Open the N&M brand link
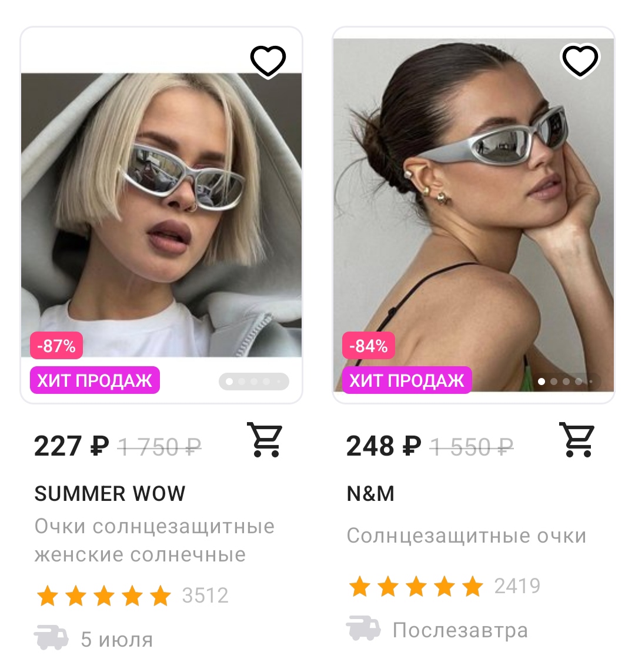The width and height of the screenshot is (635, 672). pyautogui.click(x=370, y=494)
